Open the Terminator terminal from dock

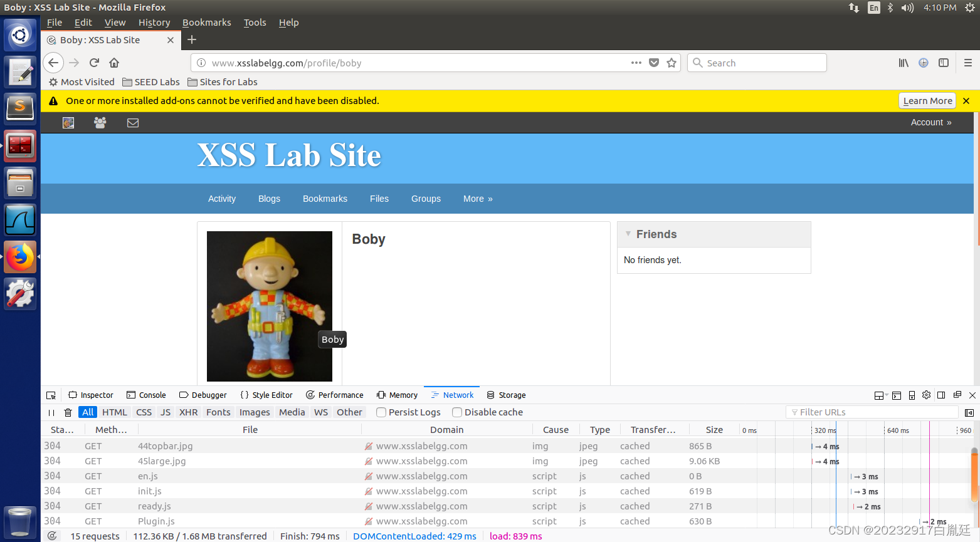[20, 145]
